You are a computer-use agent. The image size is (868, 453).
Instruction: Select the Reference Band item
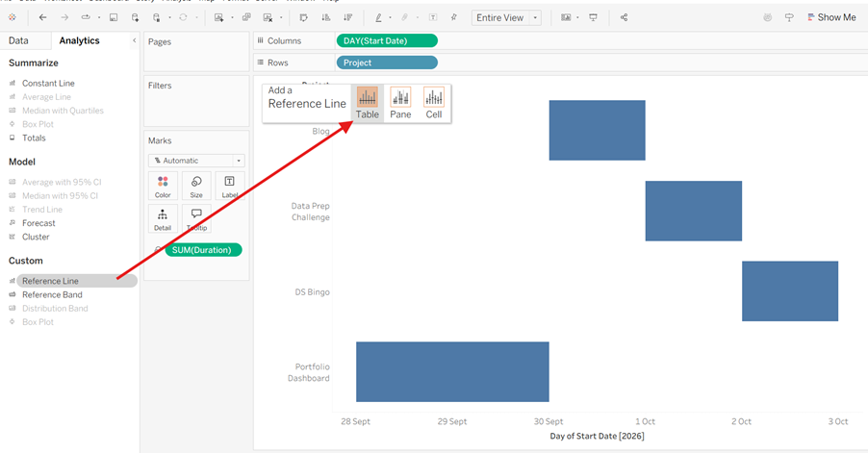[x=52, y=295]
